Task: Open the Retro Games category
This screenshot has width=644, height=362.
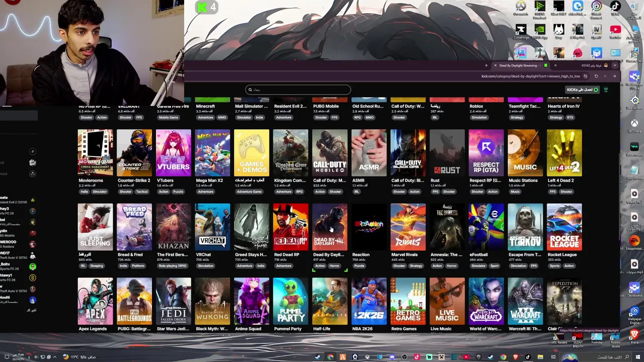Action: pyautogui.click(x=408, y=301)
